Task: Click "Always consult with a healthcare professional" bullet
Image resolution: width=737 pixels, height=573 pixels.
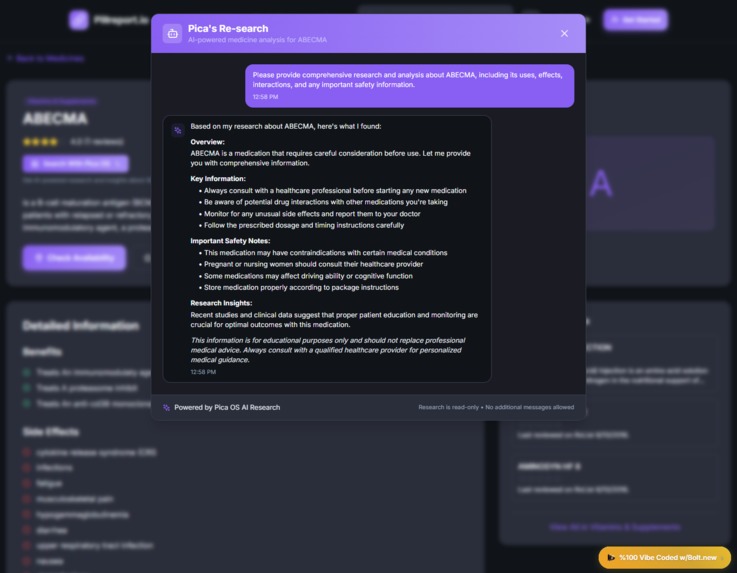Action: [335, 190]
